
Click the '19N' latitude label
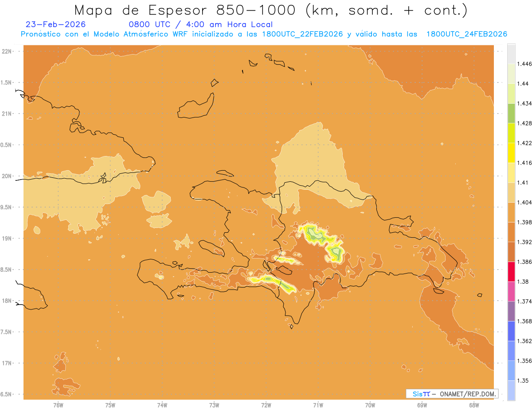[x=8, y=239]
